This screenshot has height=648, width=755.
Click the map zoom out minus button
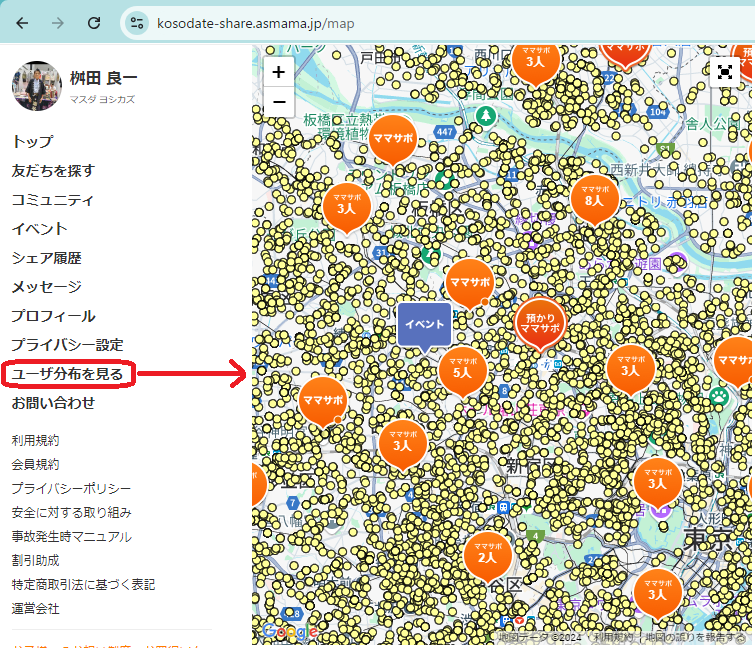coord(278,101)
